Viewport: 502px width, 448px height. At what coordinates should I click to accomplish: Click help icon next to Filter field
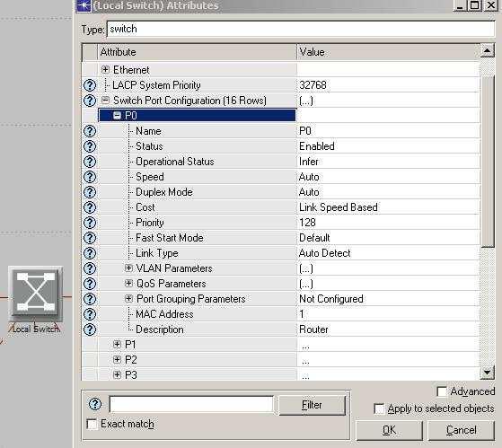(x=95, y=404)
